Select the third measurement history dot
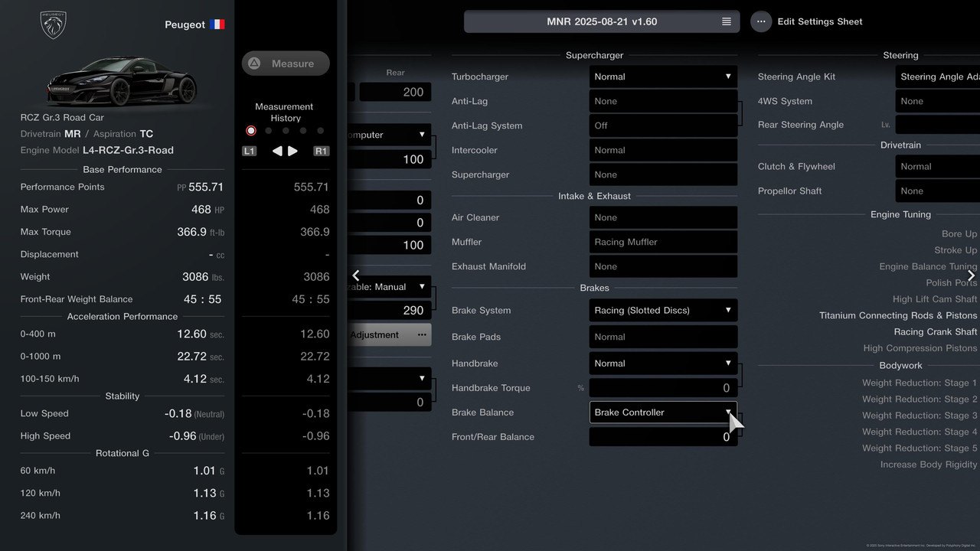Screen dimensions: 980x551 coord(286,131)
